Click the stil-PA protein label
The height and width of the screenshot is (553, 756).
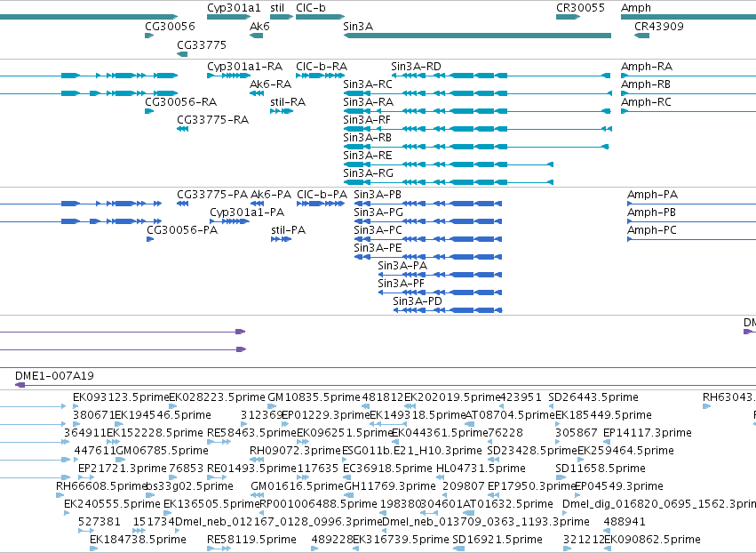coord(289,230)
